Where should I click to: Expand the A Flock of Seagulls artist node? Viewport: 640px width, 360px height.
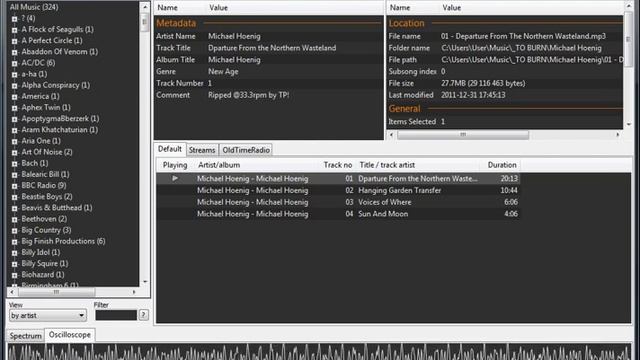tap(14, 30)
